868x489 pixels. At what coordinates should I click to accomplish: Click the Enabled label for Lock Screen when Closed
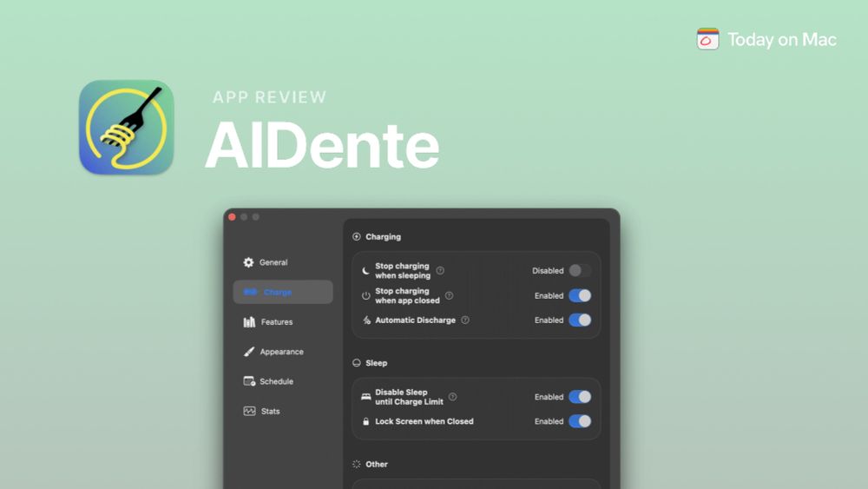[549, 421]
